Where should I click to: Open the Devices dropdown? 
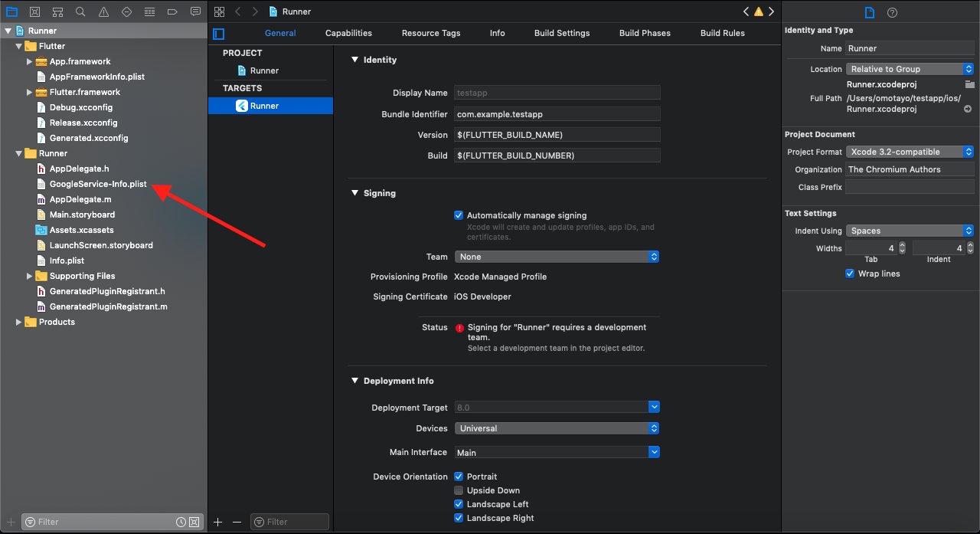557,428
